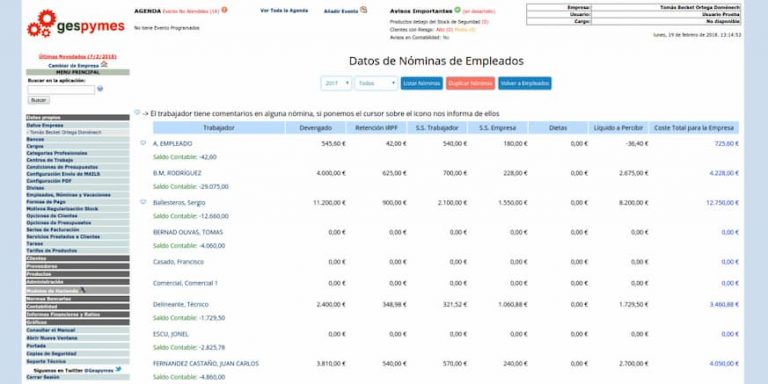Open the Todos month dropdown
Viewport: 768px width, 384px height.
pos(376,83)
